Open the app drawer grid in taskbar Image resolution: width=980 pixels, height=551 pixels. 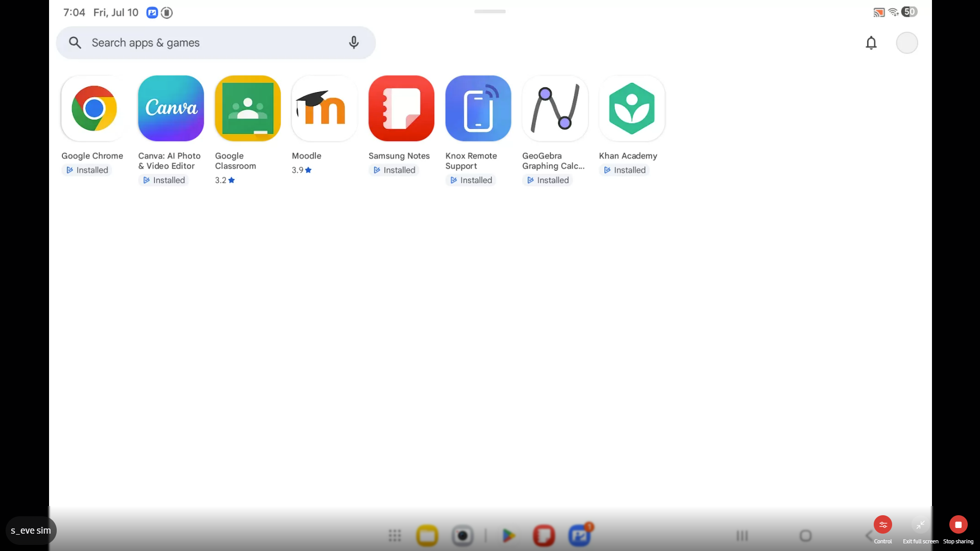pos(394,536)
